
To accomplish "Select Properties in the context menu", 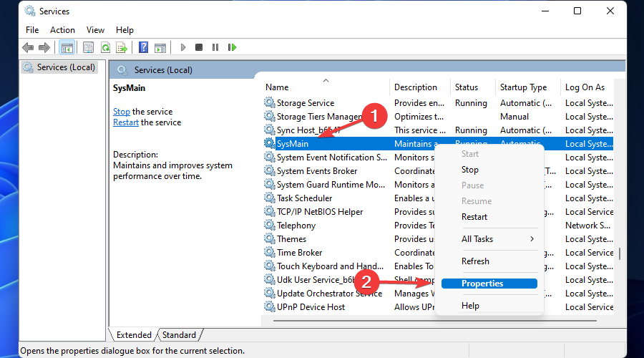I will (489, 284).
